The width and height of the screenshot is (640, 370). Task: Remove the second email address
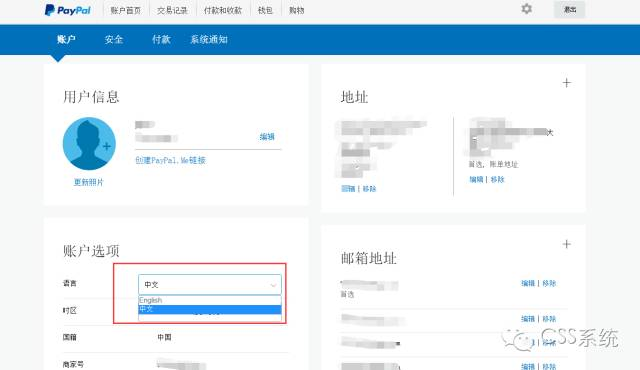point(549,319)
